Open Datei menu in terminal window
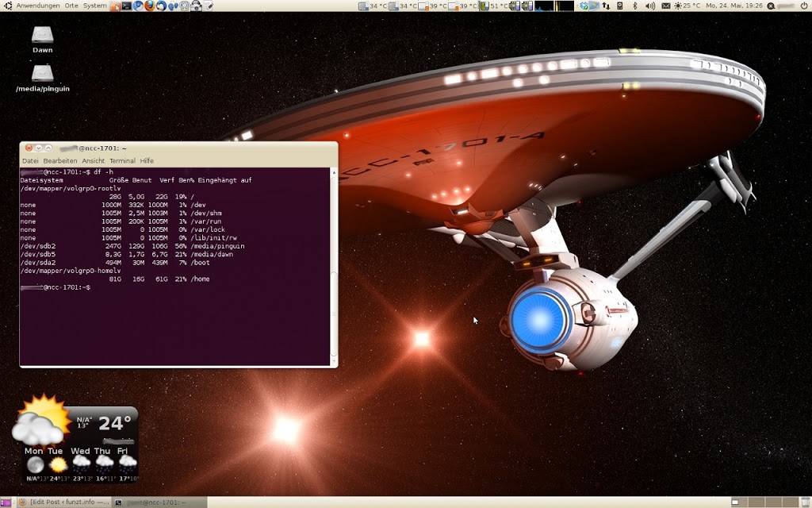The image size is (812, 508). pos(30,160)
